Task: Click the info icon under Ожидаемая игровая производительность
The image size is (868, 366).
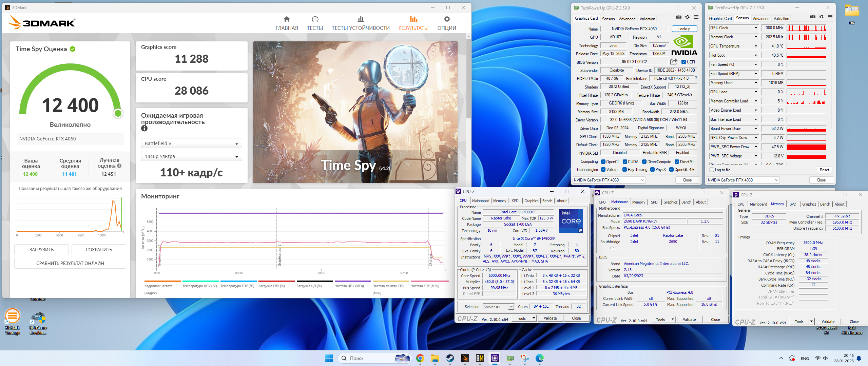Action: [144, 128]
